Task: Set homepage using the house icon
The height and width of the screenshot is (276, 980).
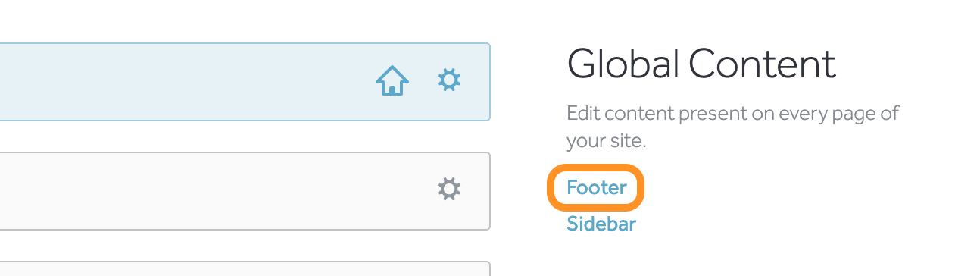Action: point(392,80)
